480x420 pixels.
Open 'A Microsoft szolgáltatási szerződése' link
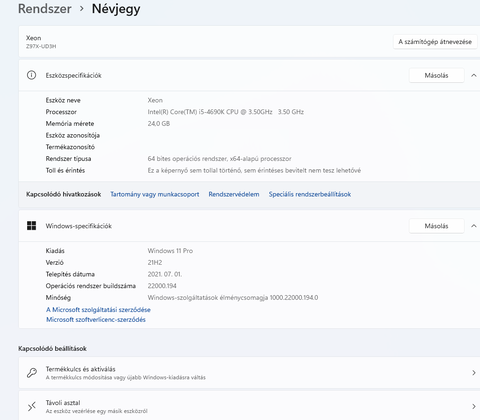click(x=98, y=310)
